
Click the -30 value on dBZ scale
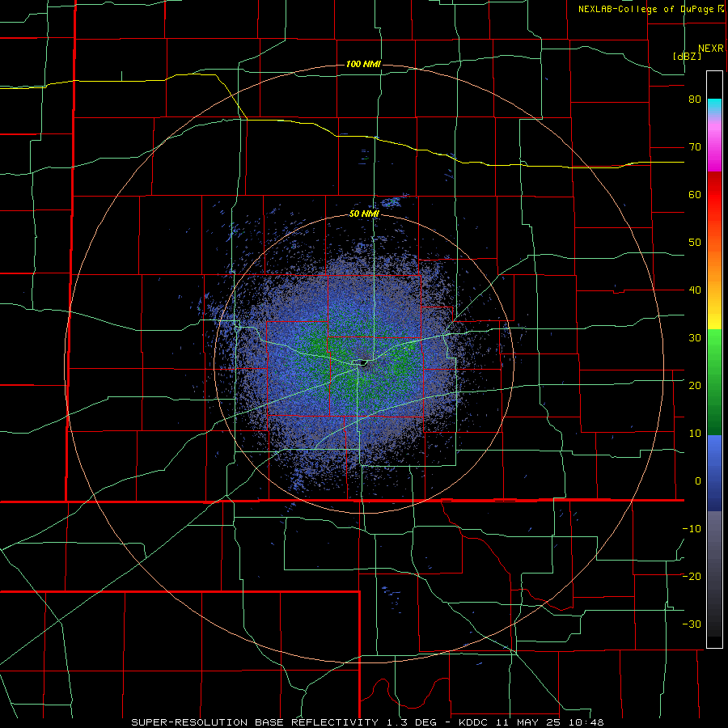[x=692, y=624]
